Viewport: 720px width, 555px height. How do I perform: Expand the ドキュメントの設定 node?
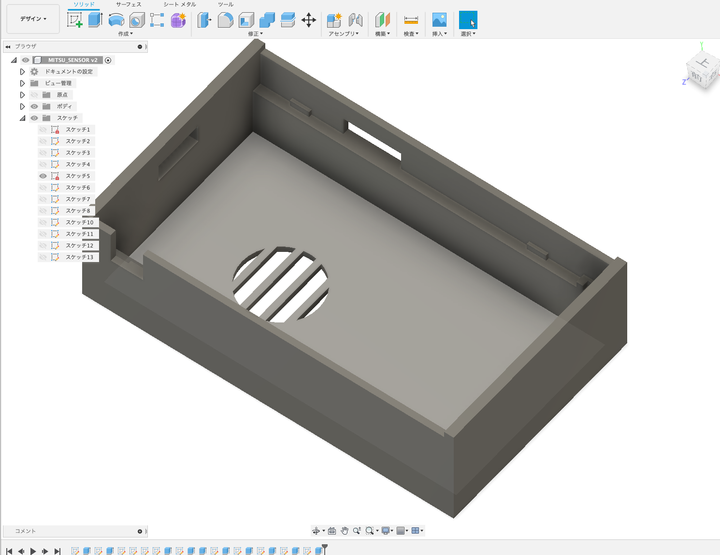coord(22,72)
